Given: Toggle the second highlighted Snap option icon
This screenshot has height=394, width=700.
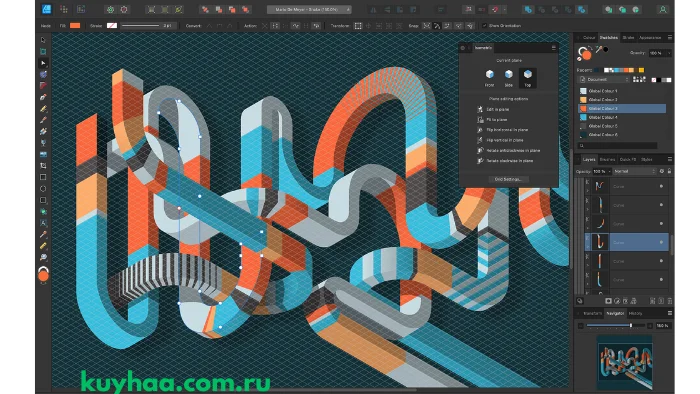Looking at the screenshot, I should [437, 26].
